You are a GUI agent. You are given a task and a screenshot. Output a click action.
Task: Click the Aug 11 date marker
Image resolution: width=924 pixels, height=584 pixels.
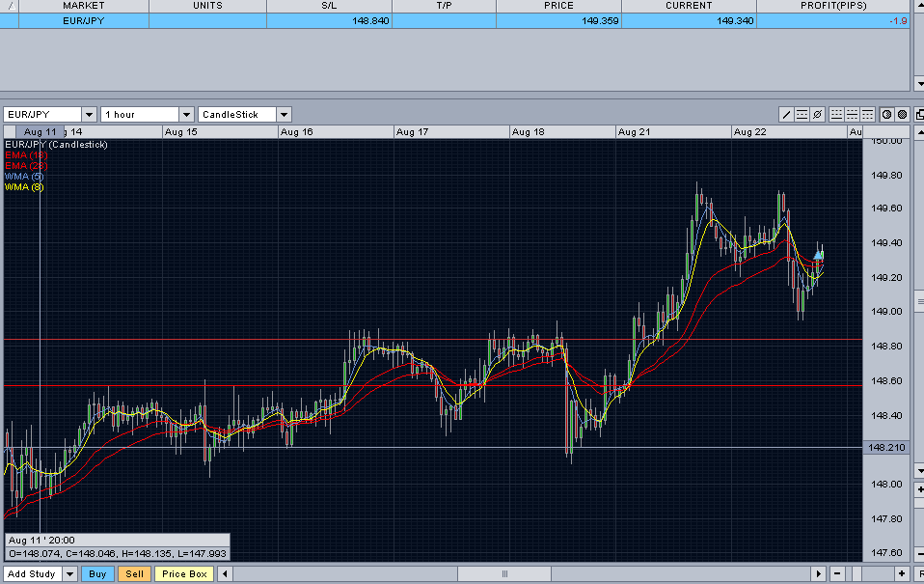coord(40,132)
